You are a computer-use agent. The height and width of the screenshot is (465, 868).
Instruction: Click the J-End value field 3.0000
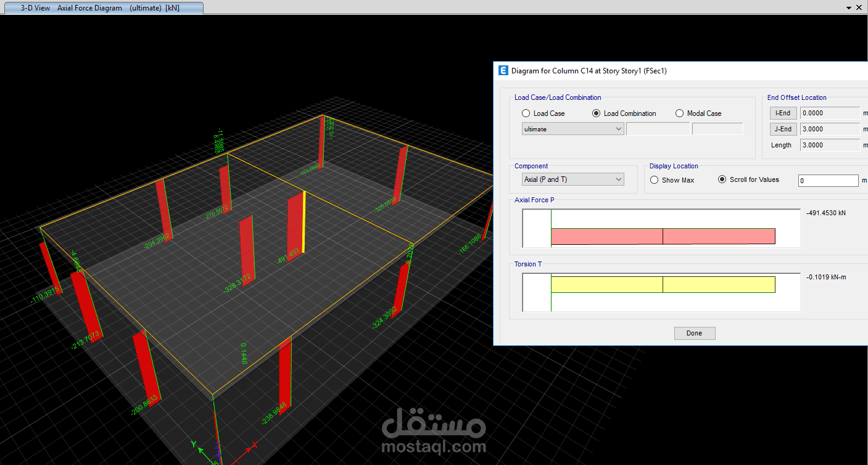830,129
